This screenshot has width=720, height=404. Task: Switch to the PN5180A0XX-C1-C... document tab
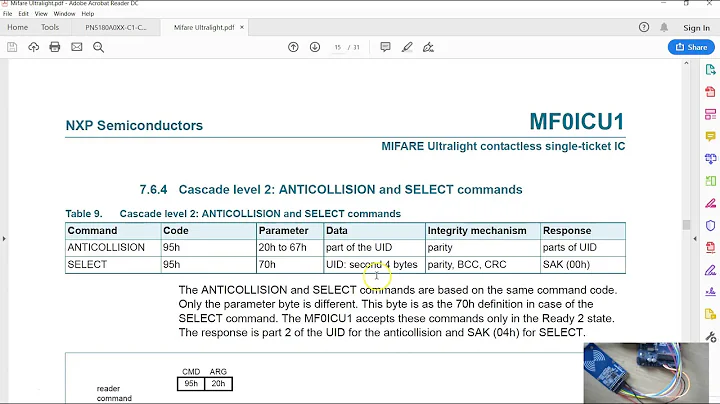[x=116, y=28]
